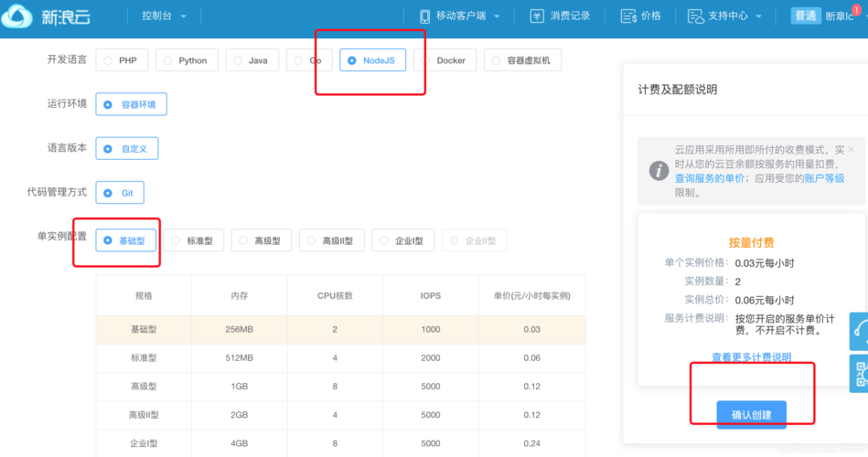Click the 按量付费 heading
The height and width of the screenshot is (457, 868).
point(751,242)
